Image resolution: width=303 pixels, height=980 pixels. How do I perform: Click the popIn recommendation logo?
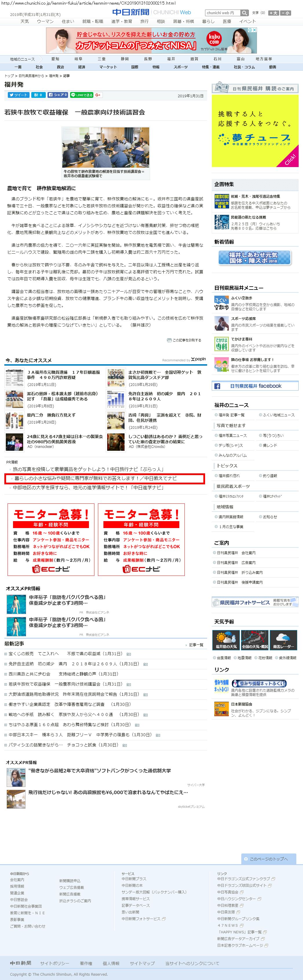pyautogui.click(x=198, y=359)
